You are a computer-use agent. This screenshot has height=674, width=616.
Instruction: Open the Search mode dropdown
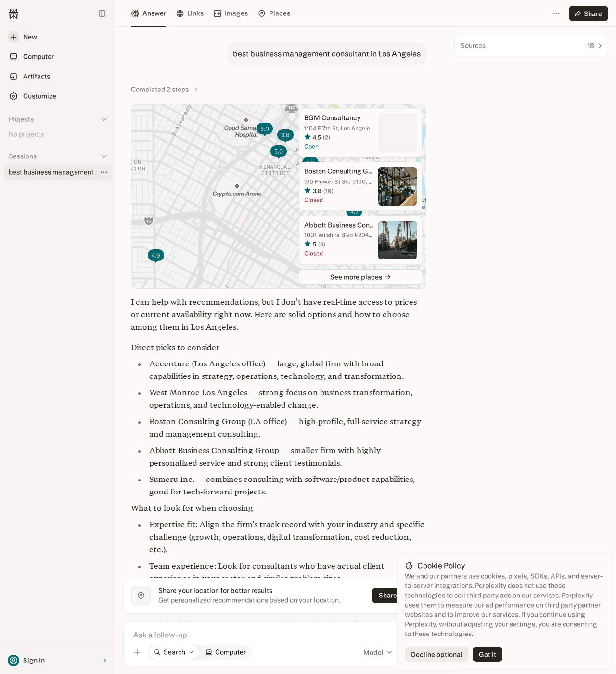[174, 652]
